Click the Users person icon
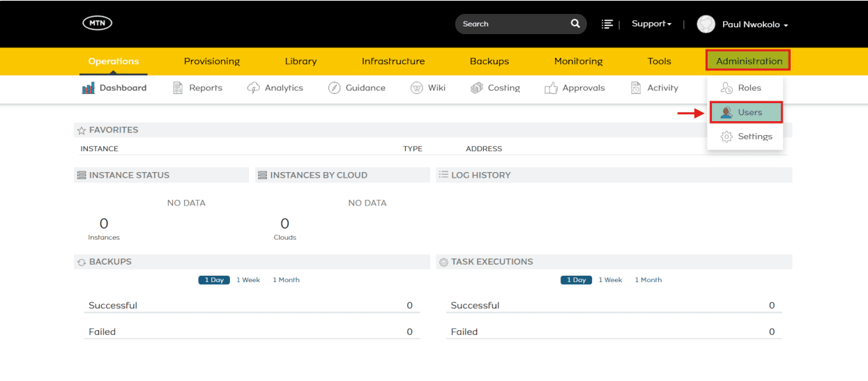 pos(726,112)
